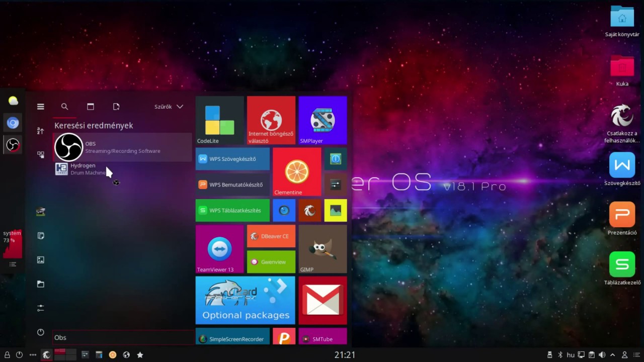Open Csatlakozz a felhasználók desktop icon

tap(622, 123)
